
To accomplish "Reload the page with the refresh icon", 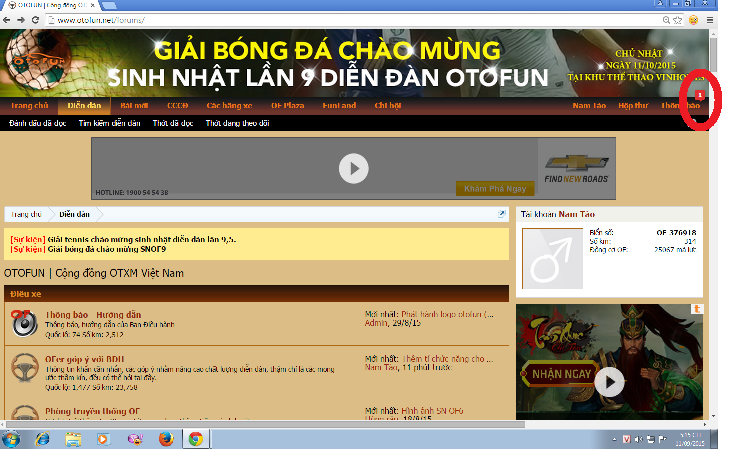I will [x=35, y=20].
